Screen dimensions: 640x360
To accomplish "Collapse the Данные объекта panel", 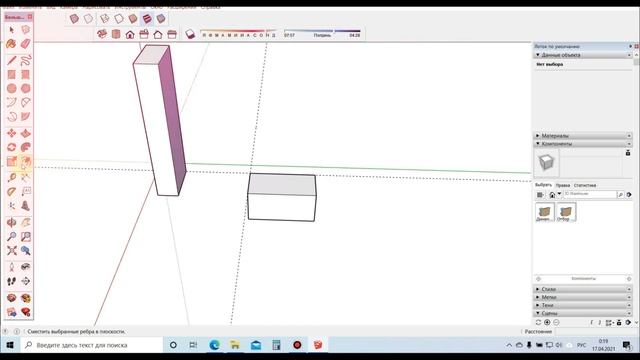I will pyautogui.click(x=582, y=55).
